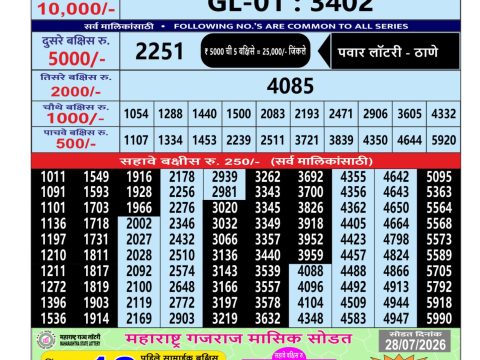Click sixth prize number 2903
Image resolution: width=480 pixels, height=360 pixels.
coord(182,318)
